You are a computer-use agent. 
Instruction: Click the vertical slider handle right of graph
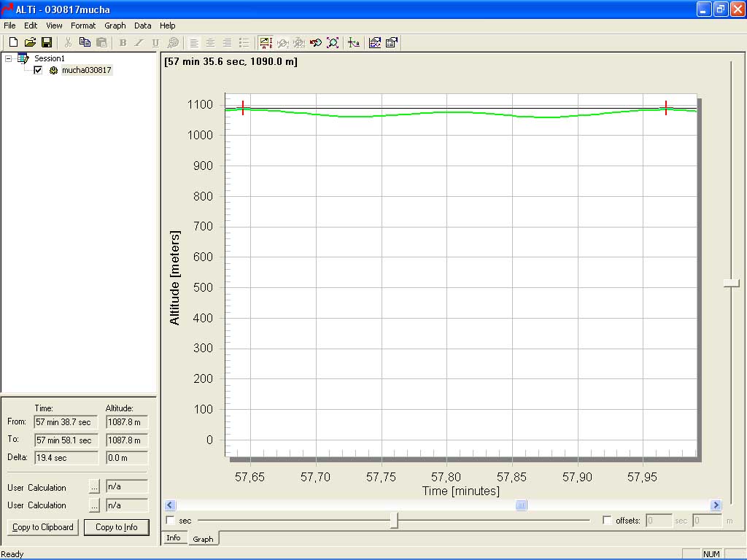[x=731, y=283]
